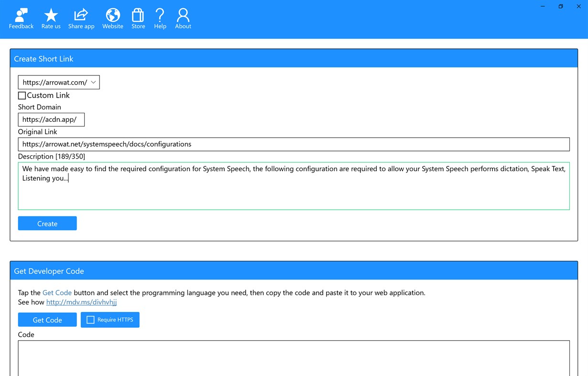Open the Store shopping bag icon
The height and width of the screenshot is (376, 588).
point(138,19)
